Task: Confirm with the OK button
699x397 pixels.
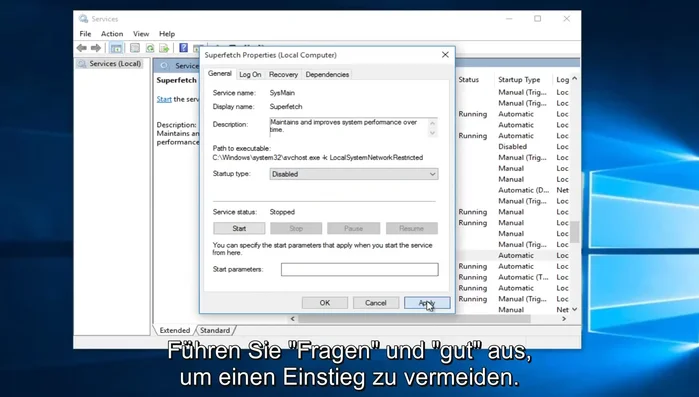Action: click(325, 303)
